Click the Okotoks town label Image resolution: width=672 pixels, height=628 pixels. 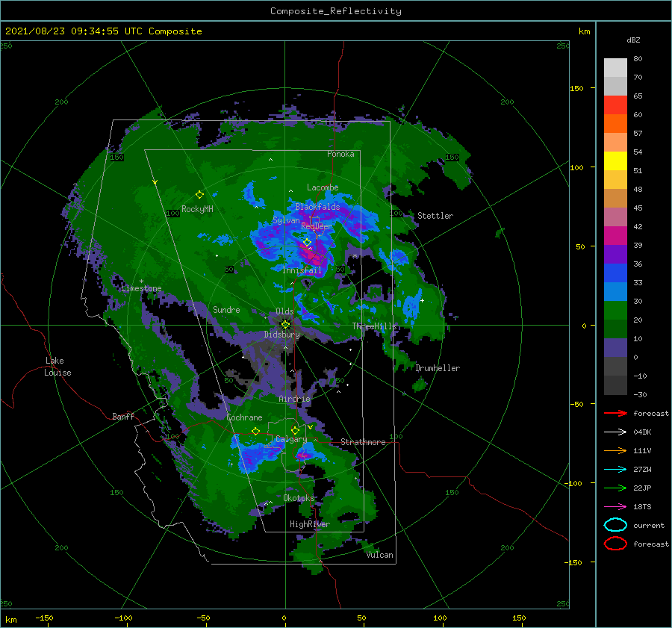point(299,498)
